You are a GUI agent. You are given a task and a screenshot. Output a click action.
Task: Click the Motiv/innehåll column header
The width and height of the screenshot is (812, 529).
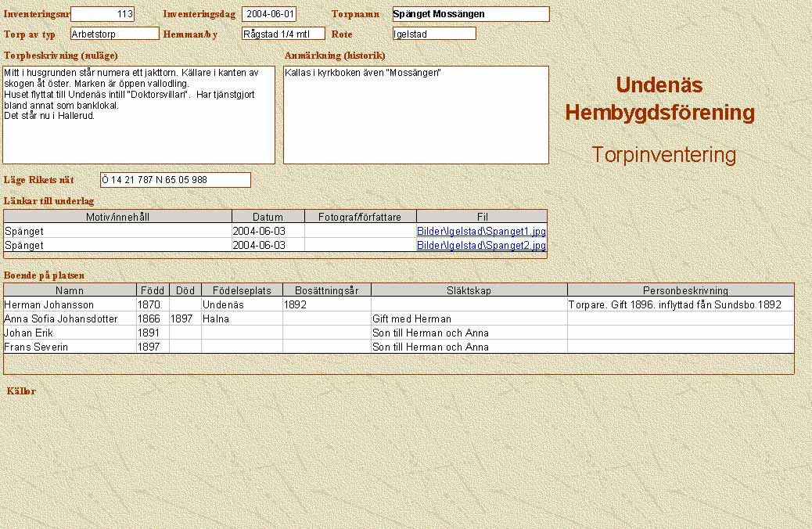(x=118, y=217)
